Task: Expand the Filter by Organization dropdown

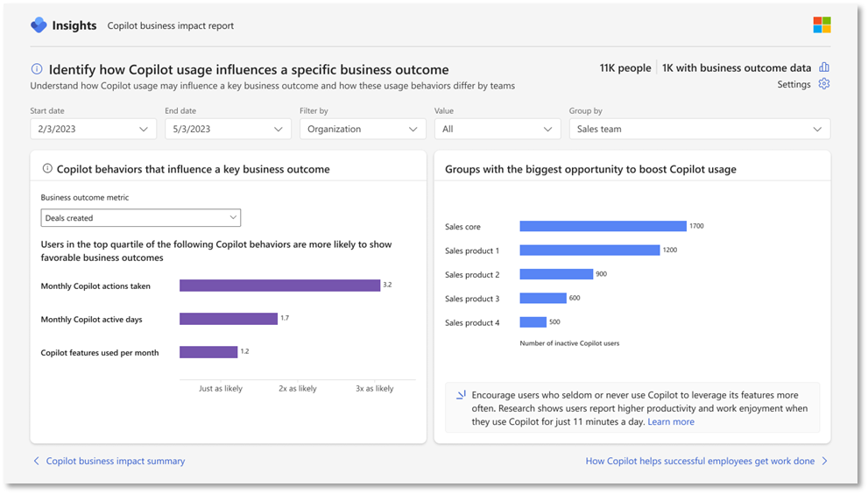Action: coord(363,129)
